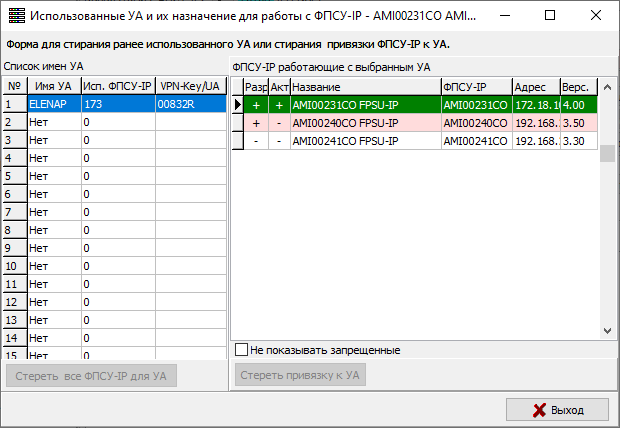Screen dimensions: 620x428
Task: Click the 'Имя УА' column header
Action: pyautogui.click(x=53, y=87)
